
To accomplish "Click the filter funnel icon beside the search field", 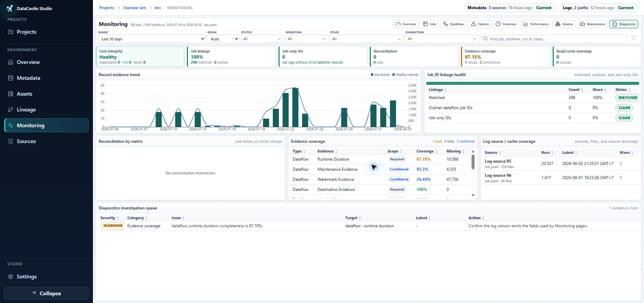I will [x=634, y=38].
